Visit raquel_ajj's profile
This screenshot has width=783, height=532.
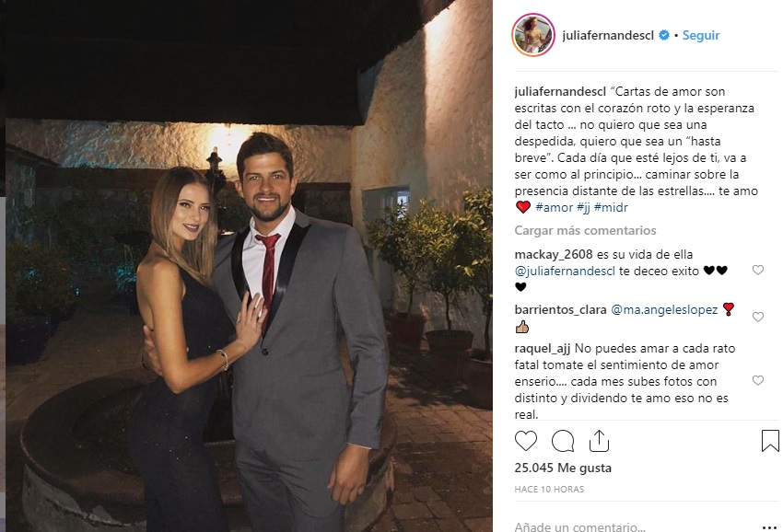coord(543,348)
